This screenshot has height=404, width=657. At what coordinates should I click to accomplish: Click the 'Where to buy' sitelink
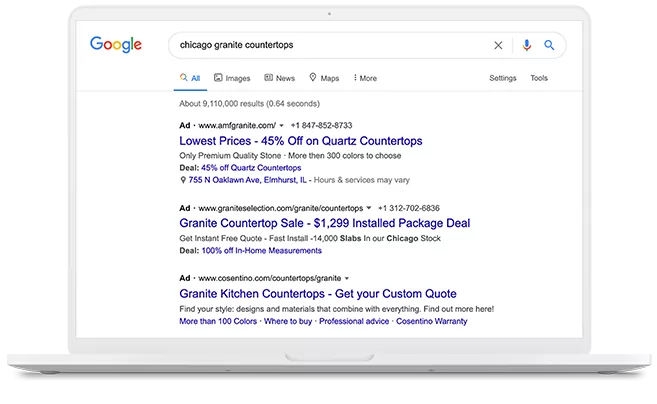[x=288, y=321]
